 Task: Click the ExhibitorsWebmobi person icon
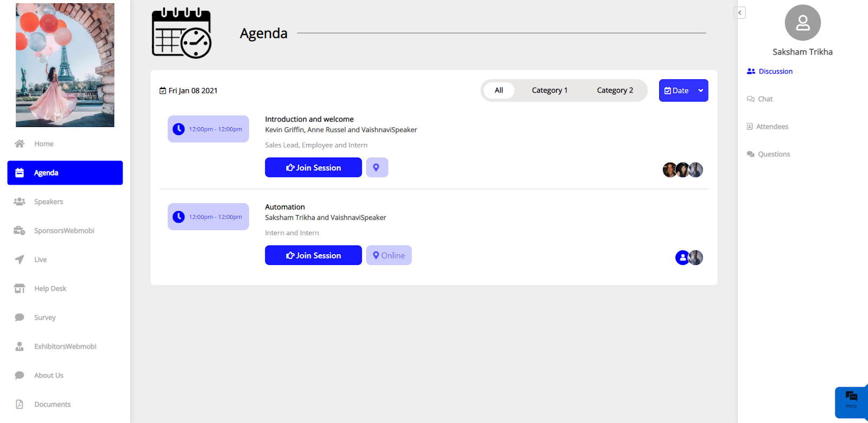coord(20,346)
